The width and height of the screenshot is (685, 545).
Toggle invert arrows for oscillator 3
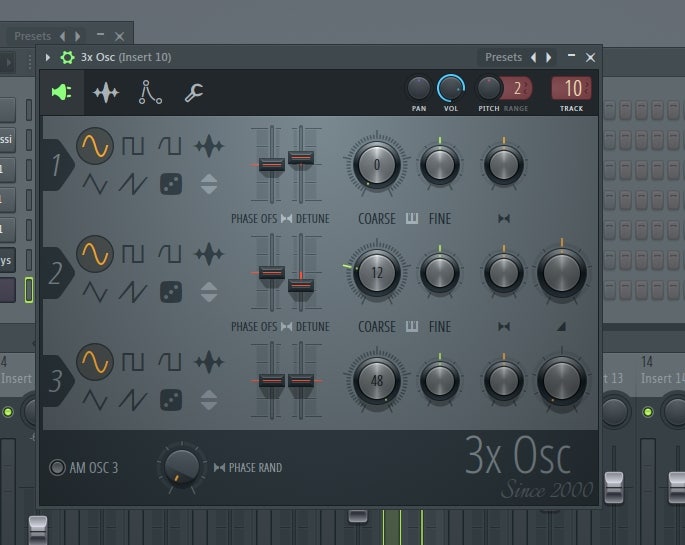(x=209, y=400)
